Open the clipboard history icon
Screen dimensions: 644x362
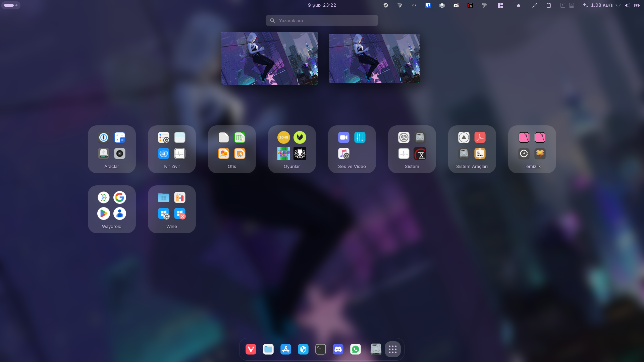(x=549, y=5)
